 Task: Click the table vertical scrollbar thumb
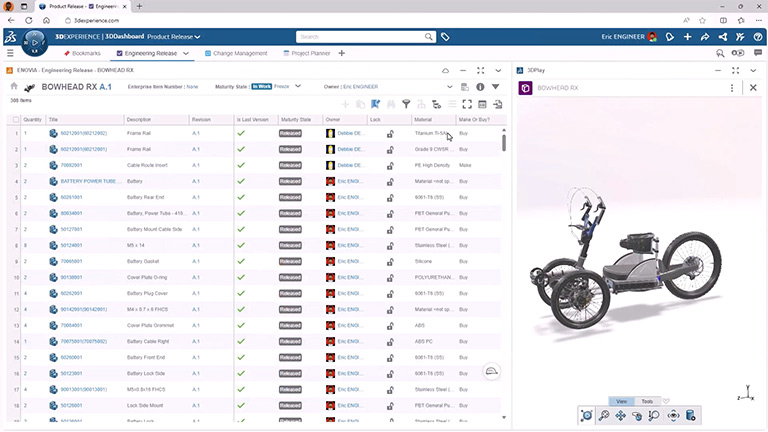pos(504,143)
